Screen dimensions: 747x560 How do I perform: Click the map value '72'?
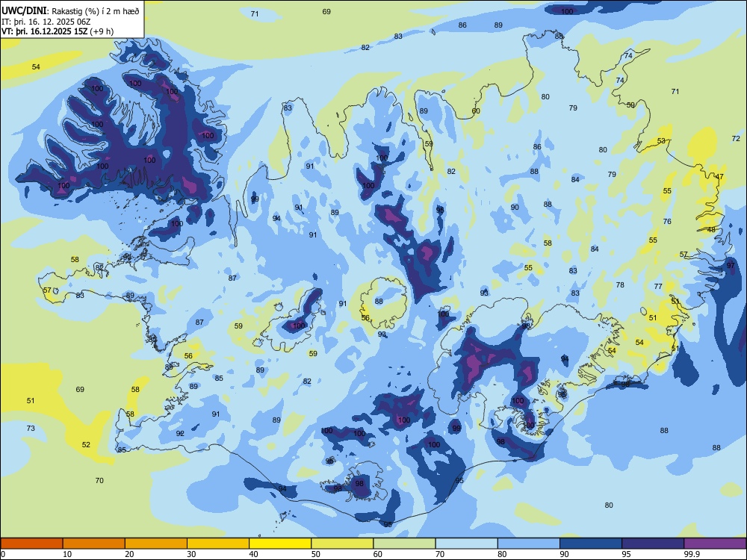click(x=736, y=139)
